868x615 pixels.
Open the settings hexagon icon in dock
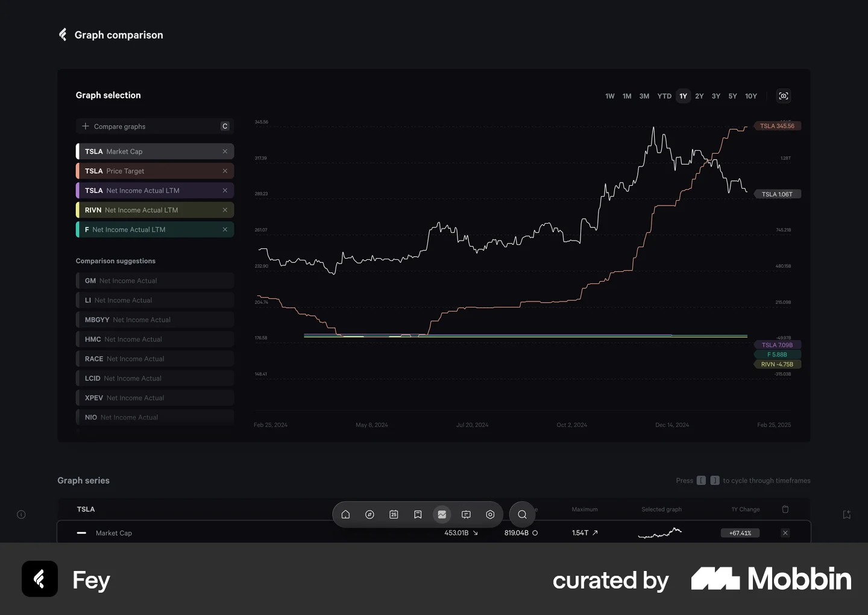(x=490, y=514)
